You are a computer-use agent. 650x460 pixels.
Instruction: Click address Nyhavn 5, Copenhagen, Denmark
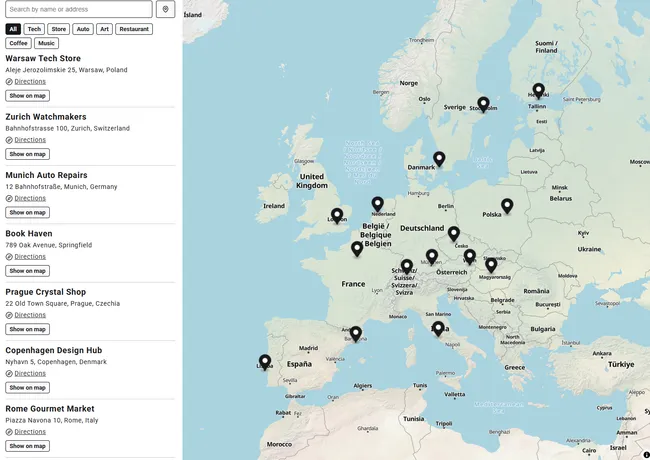point(56,362)
